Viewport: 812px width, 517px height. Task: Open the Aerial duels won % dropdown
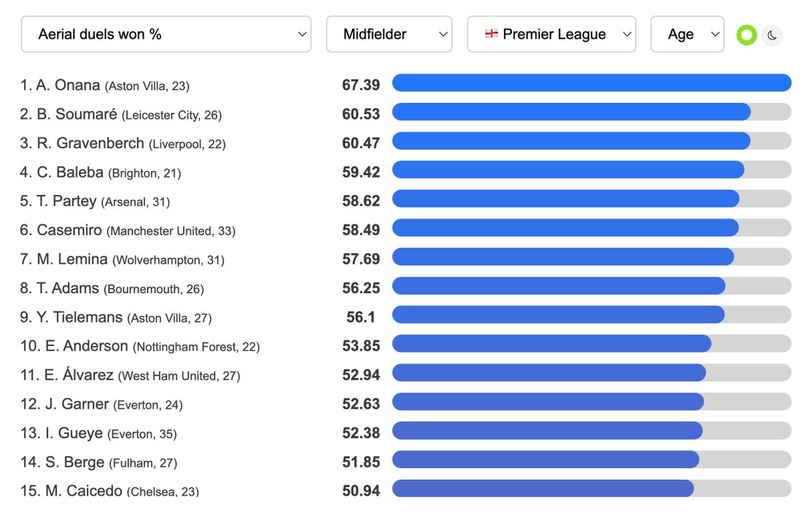(166, 35)
